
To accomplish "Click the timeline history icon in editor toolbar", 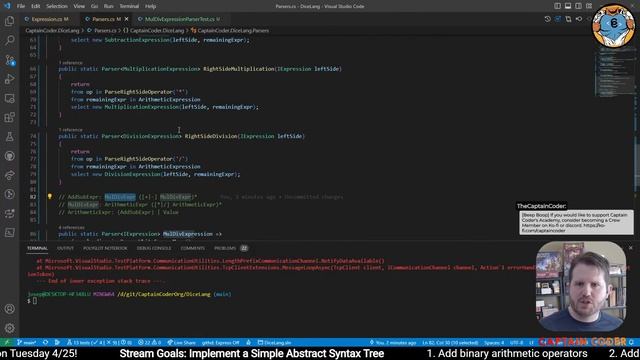I will 548,19.
